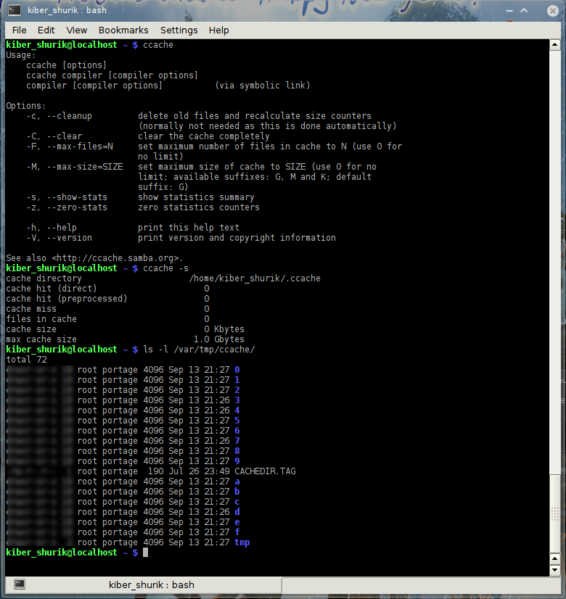The height and width of the screenshot is (599, 566).
Task: Click the scrollbar down arrow at bottom
Action: tap(555, 570)
